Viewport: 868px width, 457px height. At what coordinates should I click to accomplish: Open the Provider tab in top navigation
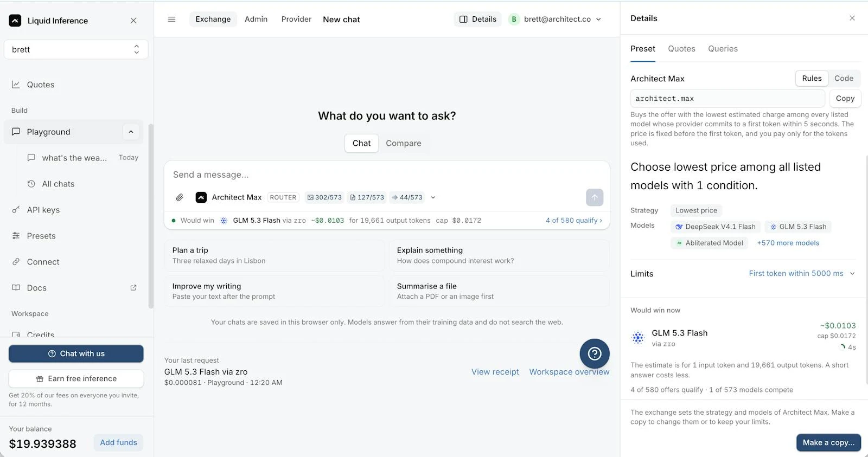coord(296,19)
